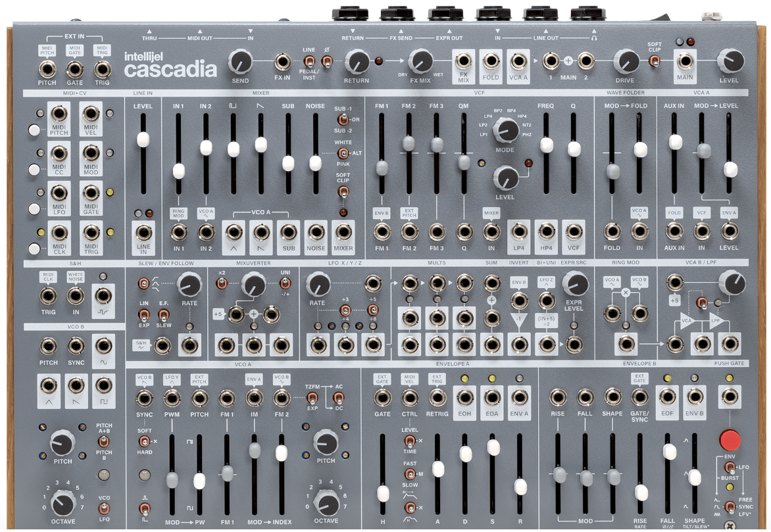Click the mixer NOISE output jack
771x532 pixels.
pos(316,232)
